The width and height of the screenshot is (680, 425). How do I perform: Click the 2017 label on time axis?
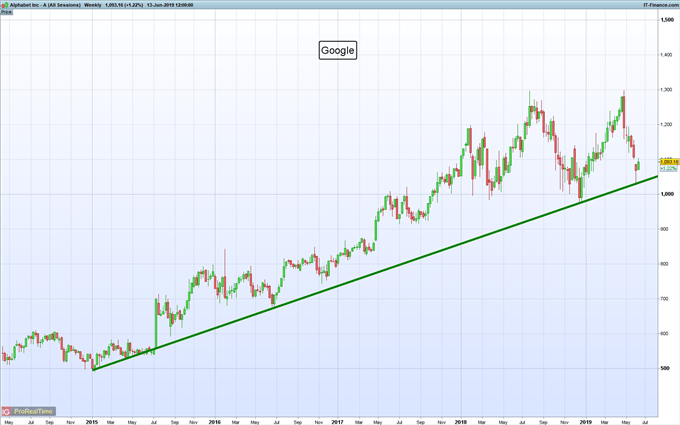[337, 422]
